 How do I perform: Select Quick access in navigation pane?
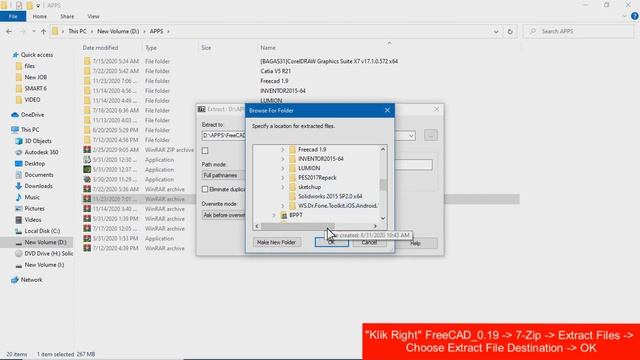(x=37, y=55)
